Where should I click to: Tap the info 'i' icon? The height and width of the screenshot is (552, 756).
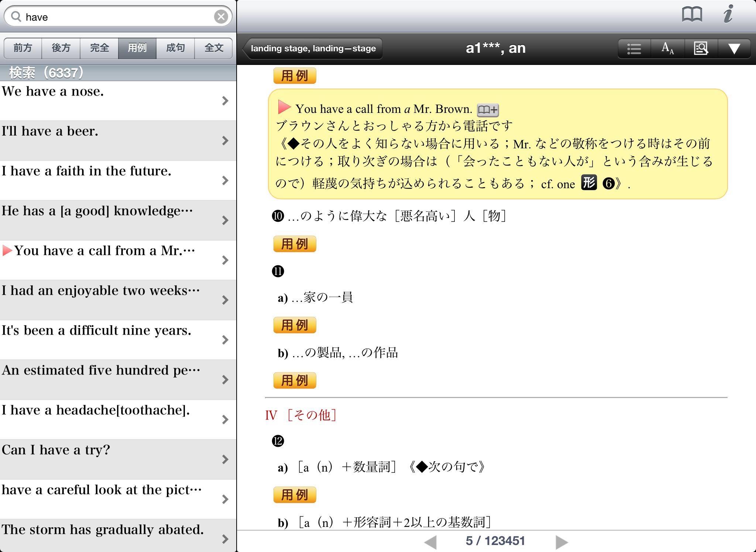[728, 15]
